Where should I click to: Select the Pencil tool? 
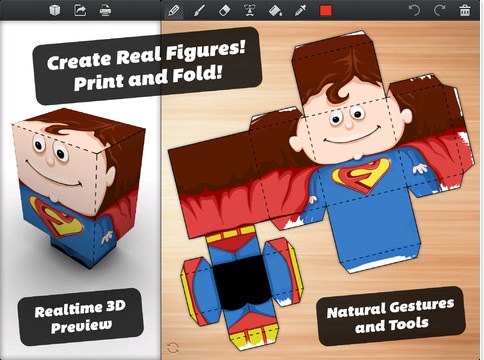point(174,11)
